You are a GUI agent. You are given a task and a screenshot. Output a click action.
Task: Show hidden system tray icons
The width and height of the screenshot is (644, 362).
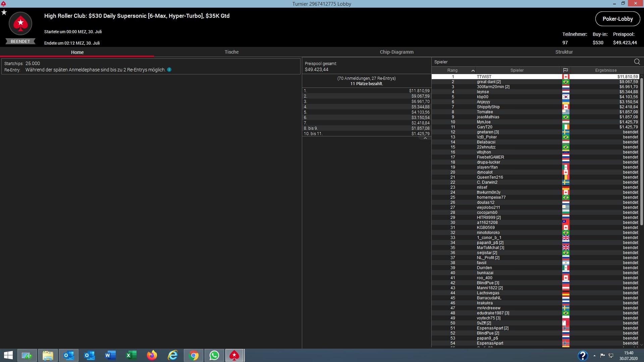coord(594,356)
